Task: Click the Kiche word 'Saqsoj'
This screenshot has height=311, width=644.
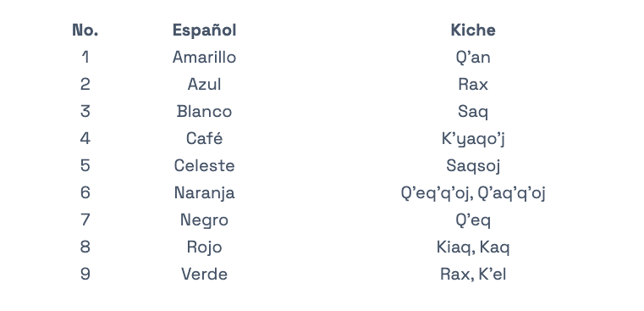Action: tap(473, 166)
